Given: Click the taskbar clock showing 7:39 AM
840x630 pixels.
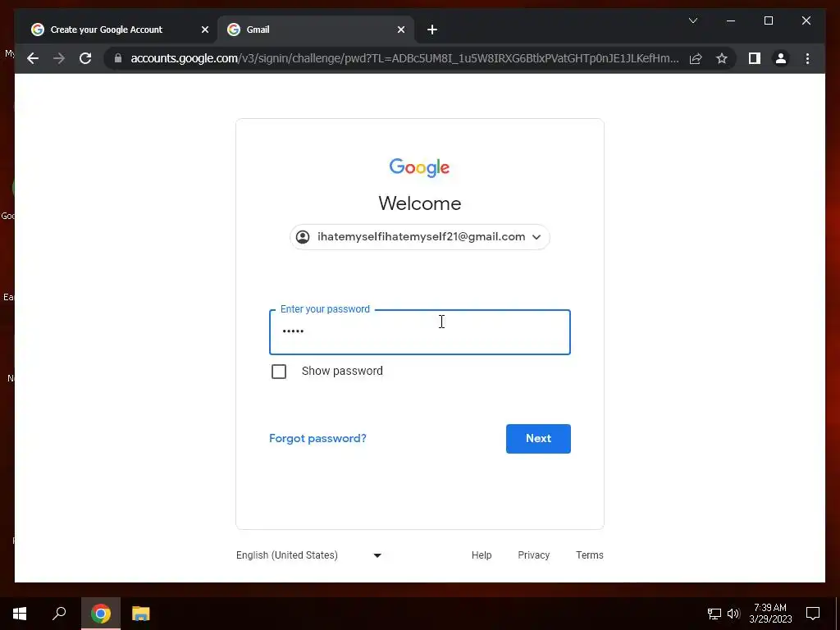Looking at the screenshot, I should [770, 614].
